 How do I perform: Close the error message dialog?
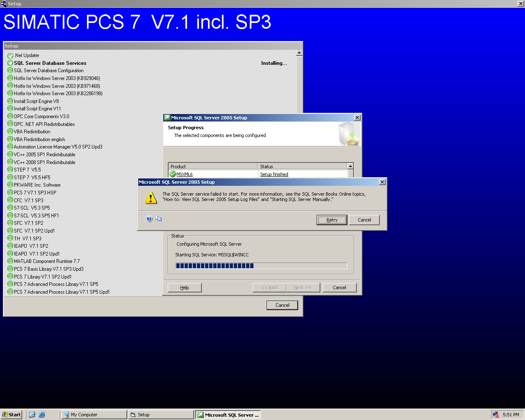tap(382, 182)
